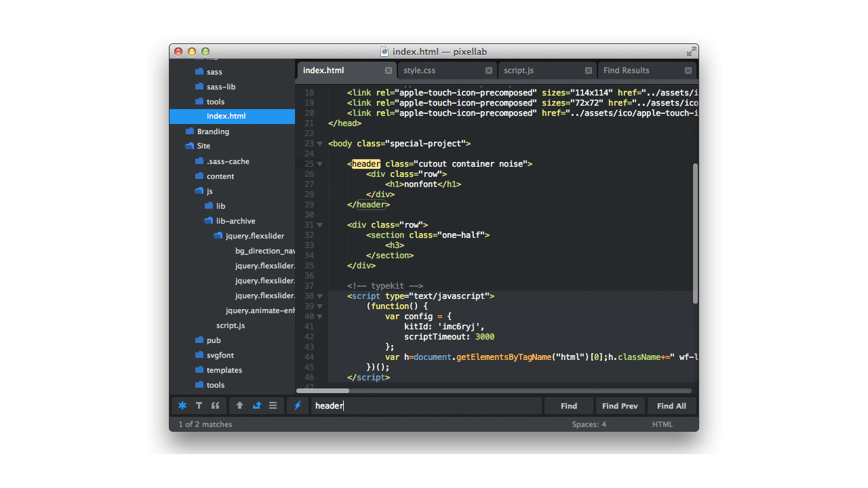
Task: Click the typekit comment on line 37
Action: click(385, 286)
